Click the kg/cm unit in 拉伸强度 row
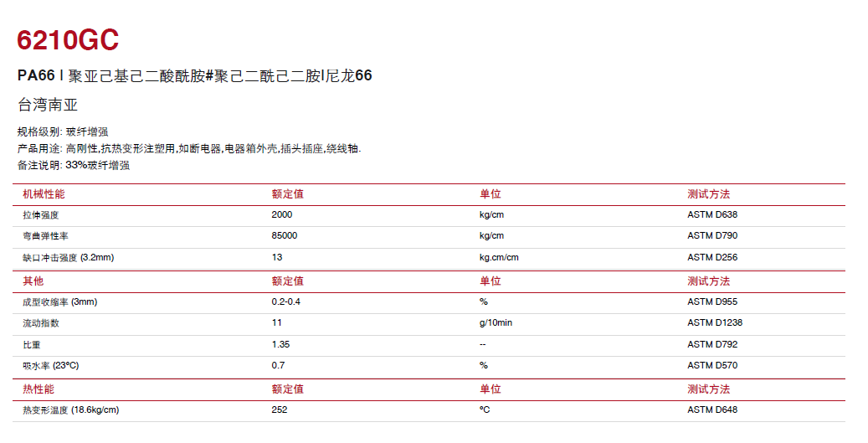 tap(491, 215)
